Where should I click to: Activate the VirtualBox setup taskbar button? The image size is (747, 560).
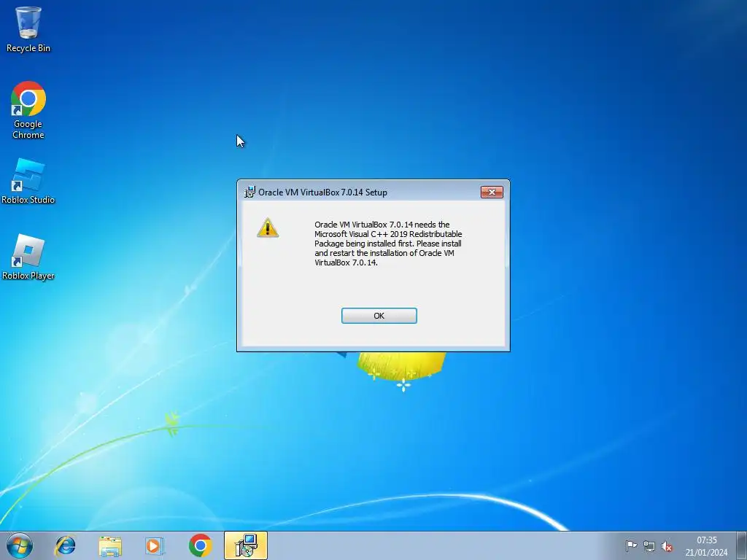[x=246, y=545]
